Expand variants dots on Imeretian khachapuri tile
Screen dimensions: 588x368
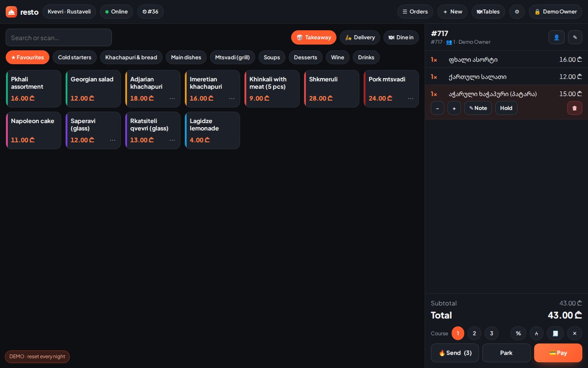[232, 99]
